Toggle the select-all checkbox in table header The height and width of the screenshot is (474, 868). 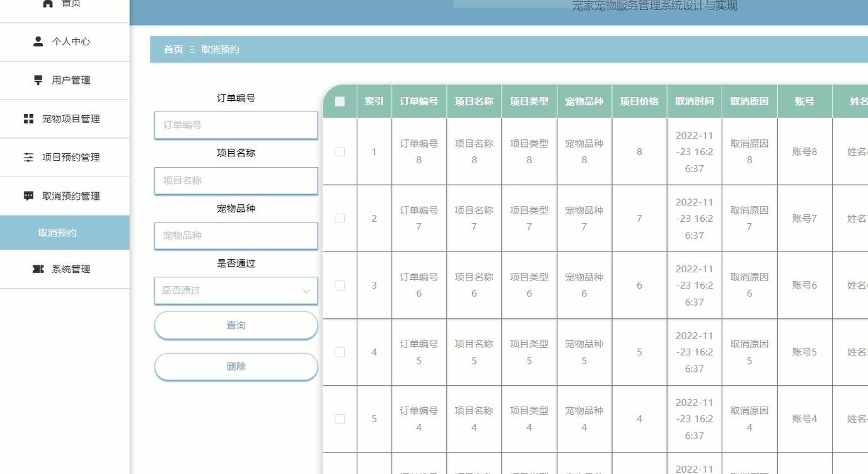click(x=339, y=100)
